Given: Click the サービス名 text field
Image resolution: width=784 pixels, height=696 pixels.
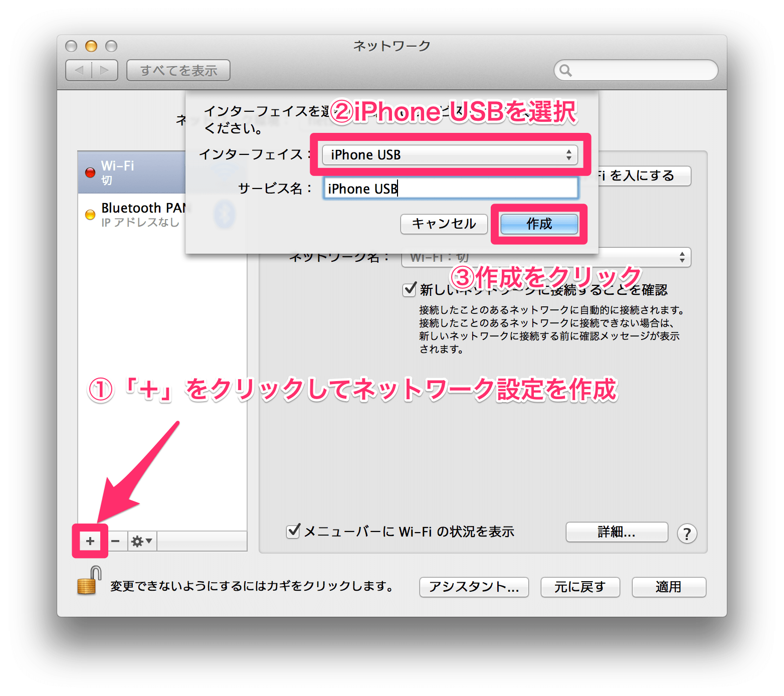Looking at the screenshot, I should [451, 189].
